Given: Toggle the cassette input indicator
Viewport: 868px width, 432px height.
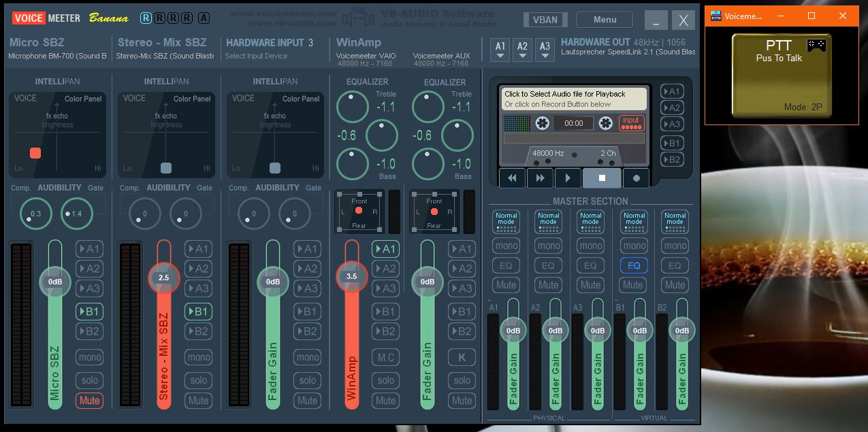Looking at the screenshot, I should pos(631,123).
